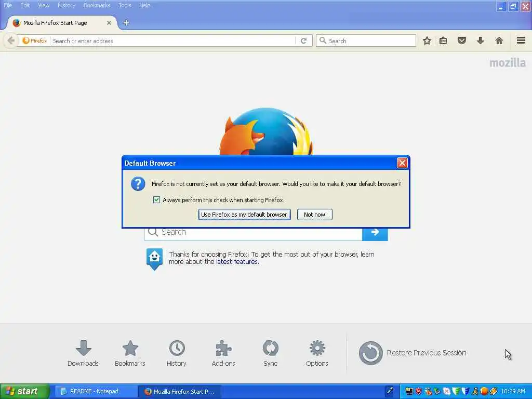Open the hamburger menu button
The height and width of the screenshot is (399, 532).
[521, 41]
